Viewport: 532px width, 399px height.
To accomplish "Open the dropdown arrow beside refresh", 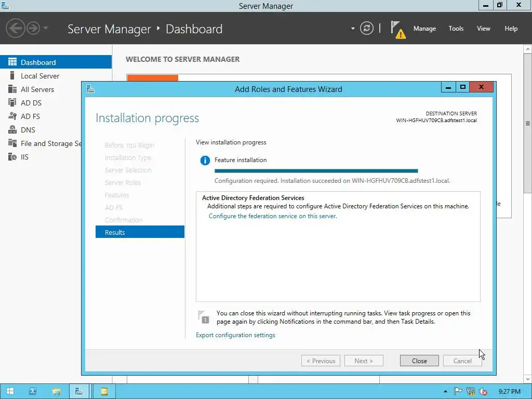I will tap(353, 29).
